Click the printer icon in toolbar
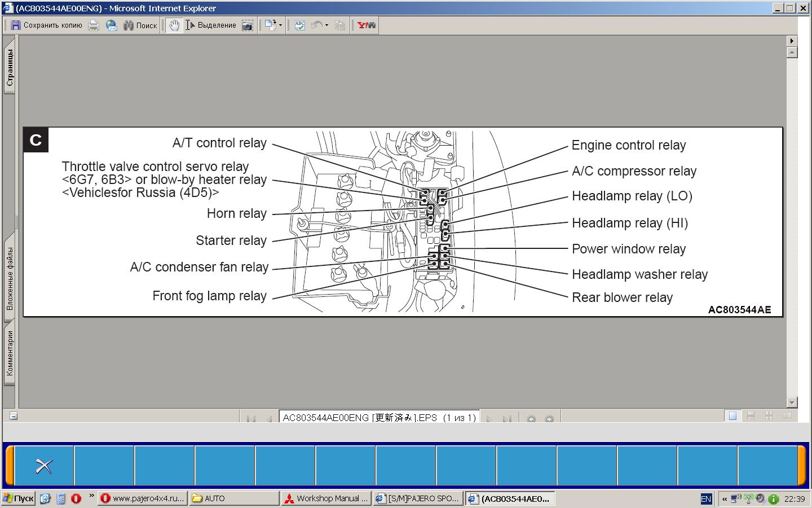 (94, 25)
